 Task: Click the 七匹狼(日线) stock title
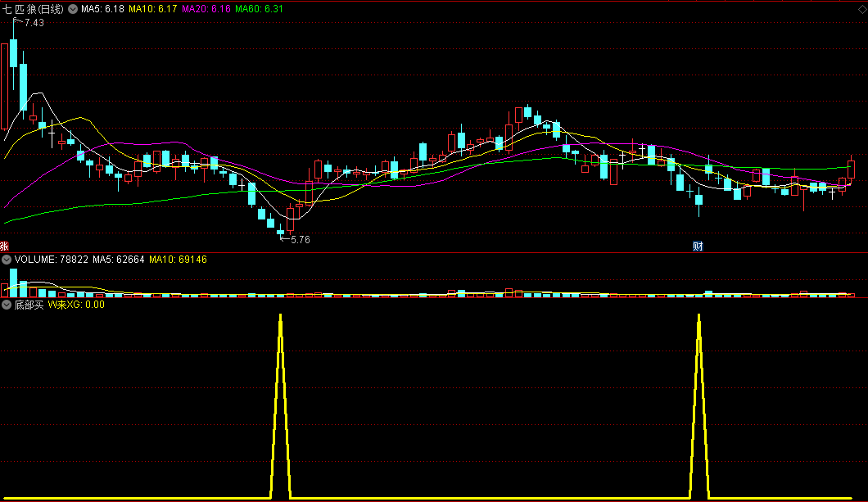(x=34, y=9)
